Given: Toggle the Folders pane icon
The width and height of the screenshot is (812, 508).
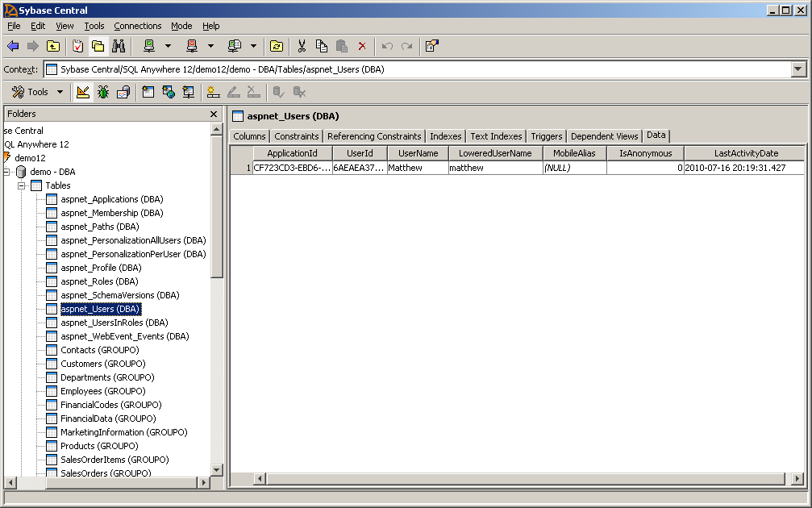Looking at the screenshot, I should 98,46.
